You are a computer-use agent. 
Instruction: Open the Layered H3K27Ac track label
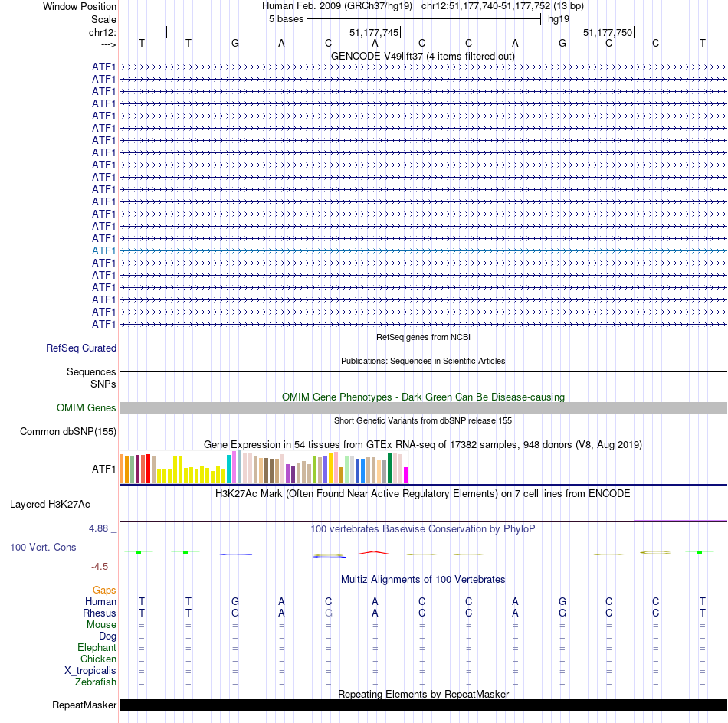pos(50,505)
